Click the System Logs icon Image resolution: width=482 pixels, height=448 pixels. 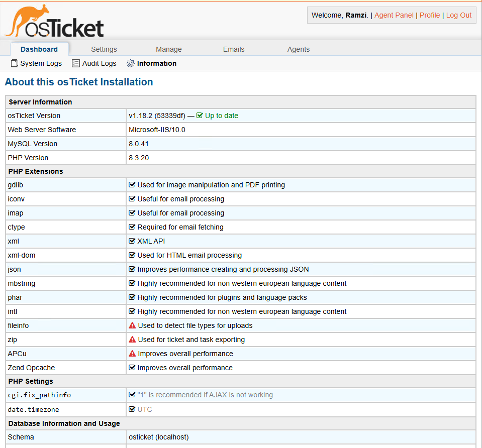tap(14, 63)
